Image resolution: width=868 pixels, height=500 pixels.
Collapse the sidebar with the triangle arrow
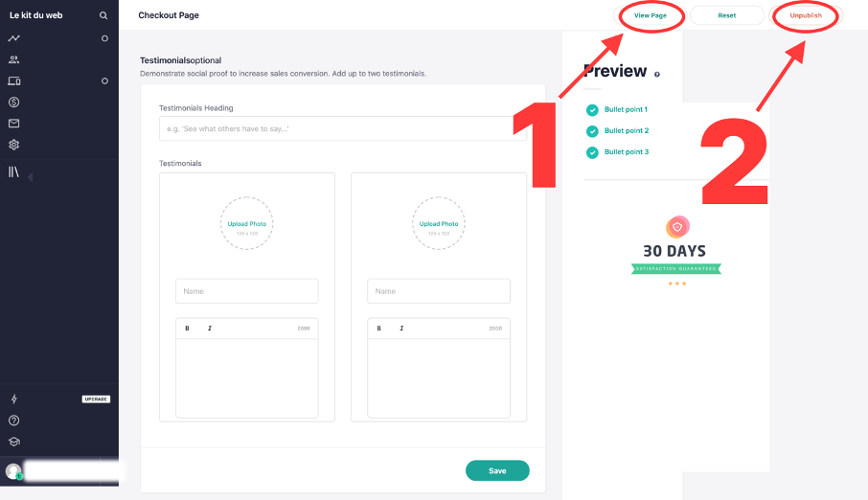30,176
